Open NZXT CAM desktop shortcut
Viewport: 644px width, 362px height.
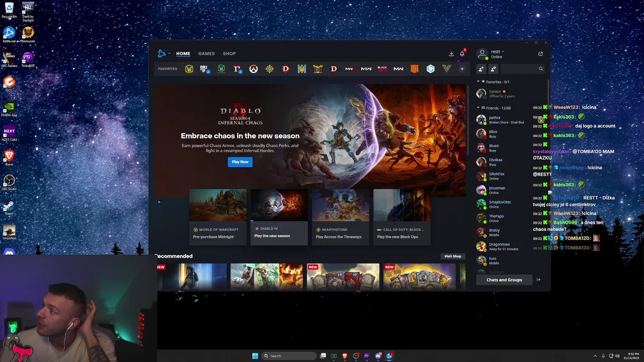pos(9,133)
